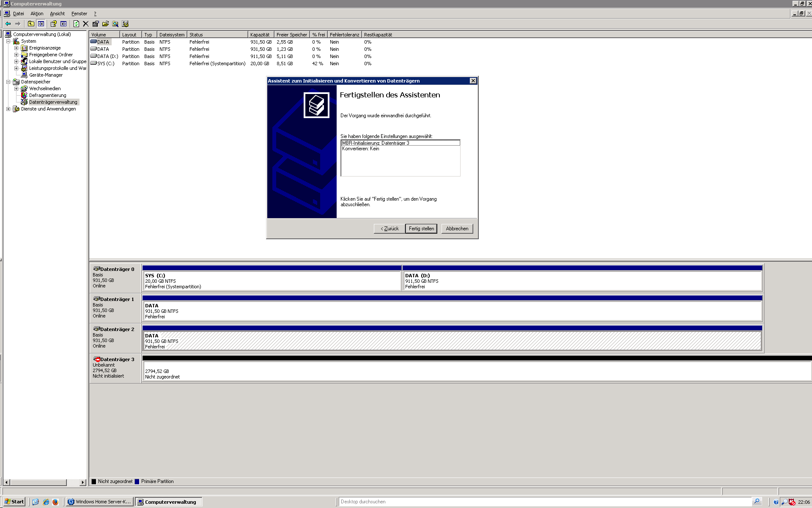812x508 pixels.
Task: Click the help toolbar icon
Action: pyautogui.click(x=53, y=24)
